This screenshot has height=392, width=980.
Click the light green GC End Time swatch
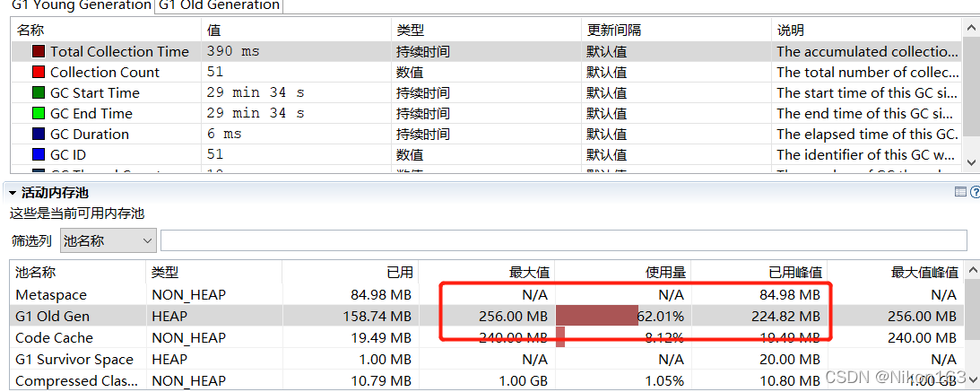[x=39, y=114]
